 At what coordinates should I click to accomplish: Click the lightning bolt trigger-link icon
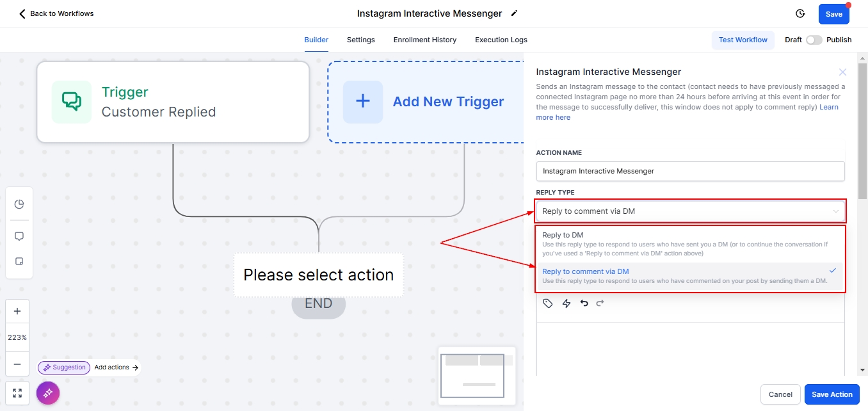tap(566, 303)
